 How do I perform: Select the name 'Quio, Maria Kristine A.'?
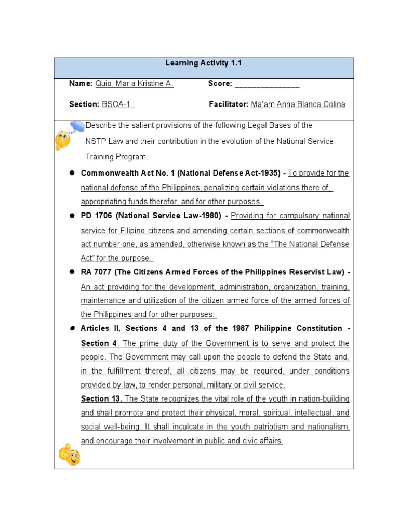pos(134,84)
